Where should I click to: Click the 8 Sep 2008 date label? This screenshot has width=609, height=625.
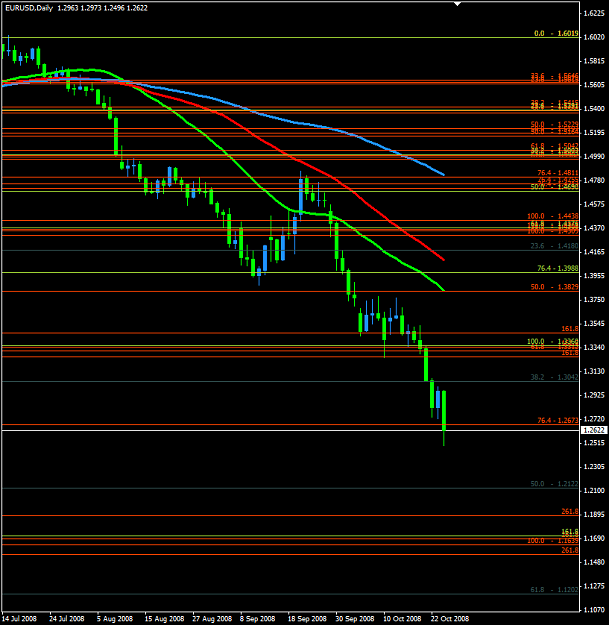point(257,619)
